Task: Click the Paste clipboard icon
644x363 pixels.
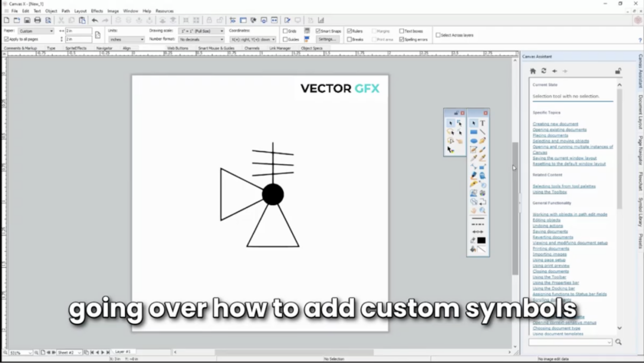Action: pos(82,20)
